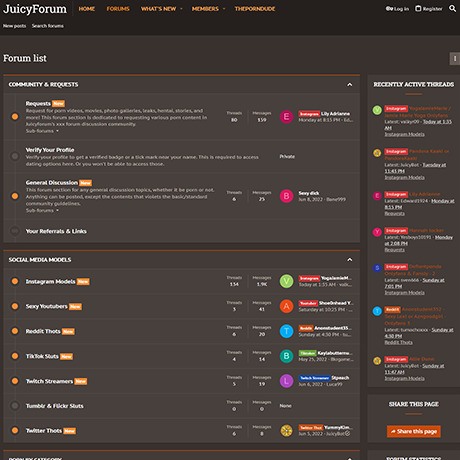Image resolution: width=460 pixels, height=460 pixels.
Task: Open orange A avatar in Youtubers row
Action: tap(286, 306)
